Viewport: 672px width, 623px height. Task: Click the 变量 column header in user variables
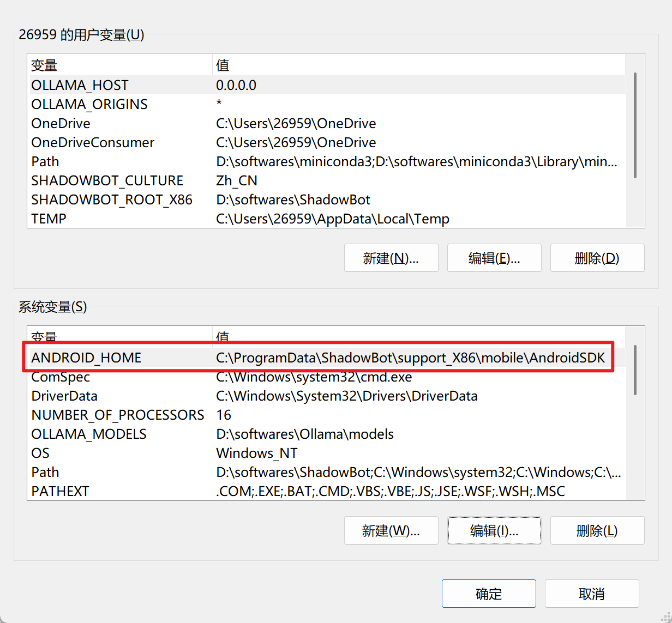(x=44, y=65)
